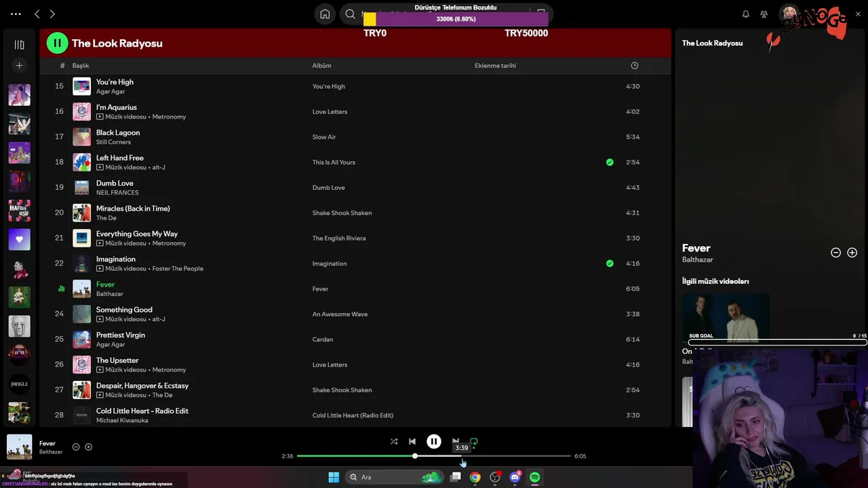Pause playback in the bottom player
868x488 pixels.
[434, 441]
